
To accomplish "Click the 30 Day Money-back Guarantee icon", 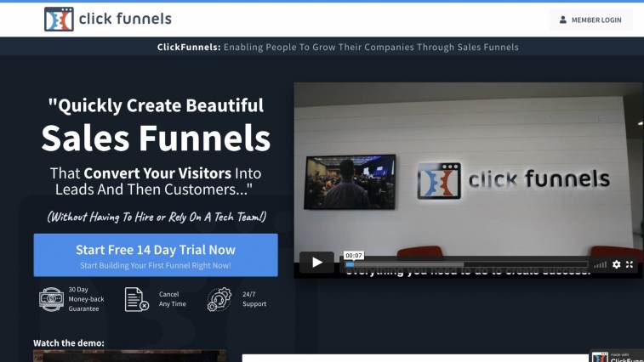I will pos(51,299).
